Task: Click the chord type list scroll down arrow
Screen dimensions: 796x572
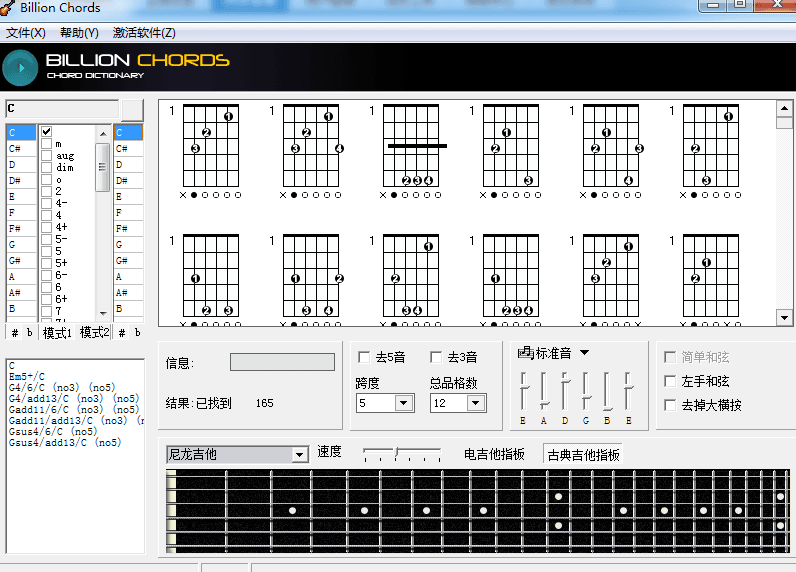Action: pyautogui.click(x=103, y=313)
